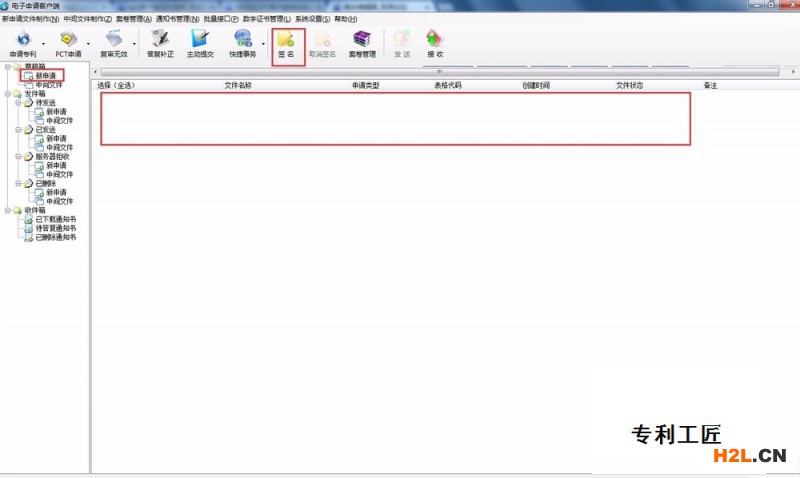
Task: Select 已下载通知书 in the inbox tree
Action: tap(55, 220)
